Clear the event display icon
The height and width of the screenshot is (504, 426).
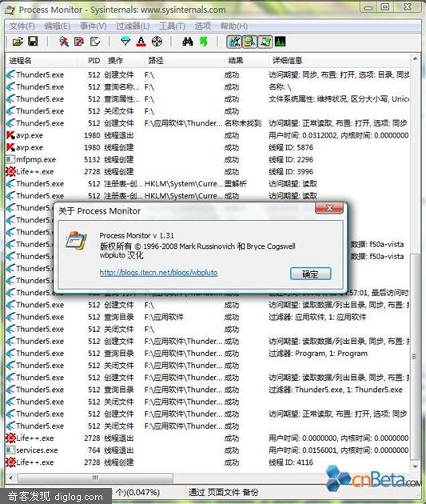95,42
